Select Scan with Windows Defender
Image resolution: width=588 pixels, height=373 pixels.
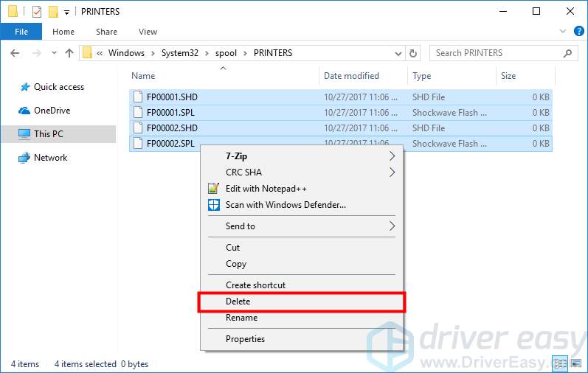click(x=285, y=205)
